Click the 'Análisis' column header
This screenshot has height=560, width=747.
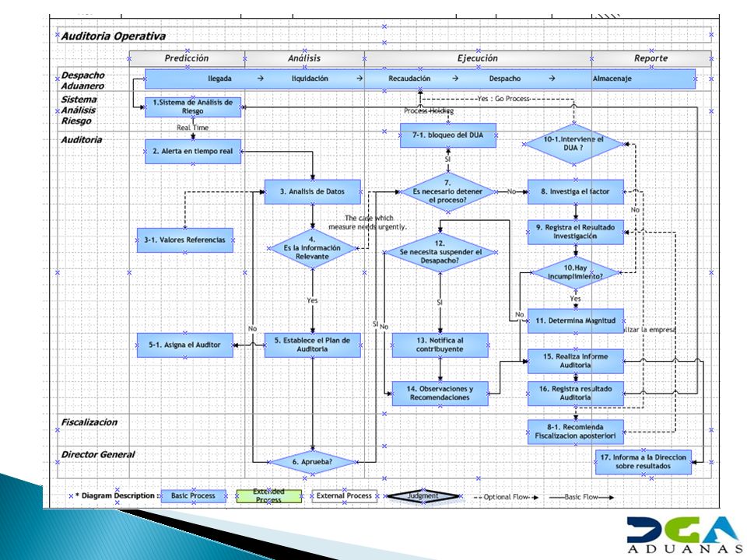point(304,58)
